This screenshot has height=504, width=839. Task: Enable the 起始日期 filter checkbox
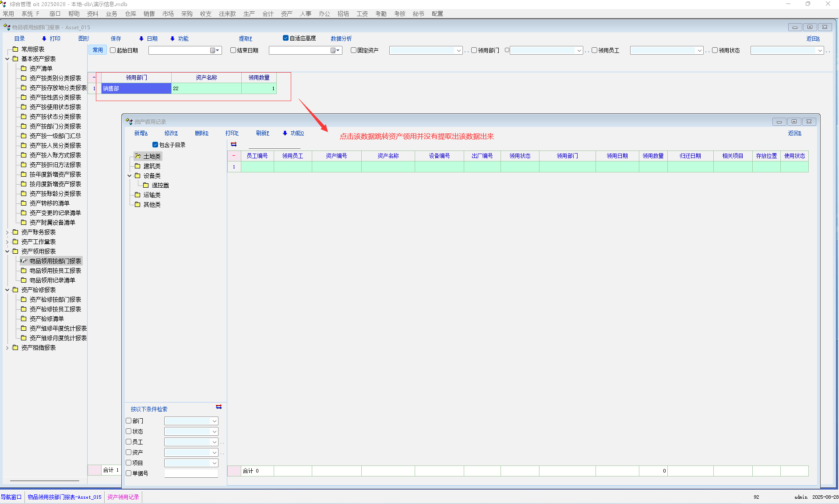(113, 50)
